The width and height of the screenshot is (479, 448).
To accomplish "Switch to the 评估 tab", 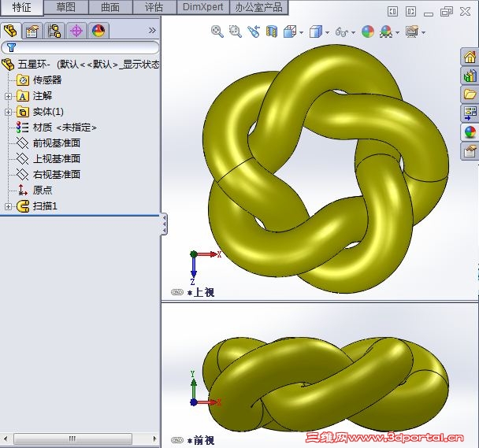I will [x=154, y=7].
